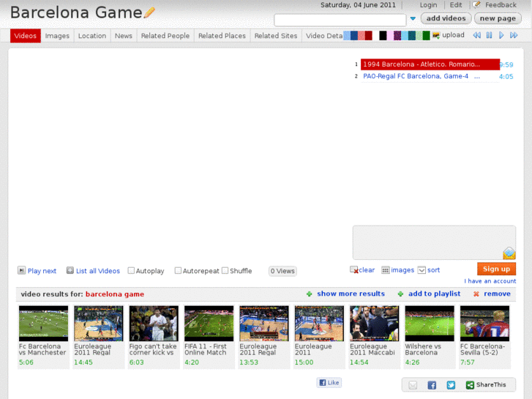The width and height of the screenshot is (532, 399).
Task: Click the envelope send icon in comment box
Action: (509, 253)
